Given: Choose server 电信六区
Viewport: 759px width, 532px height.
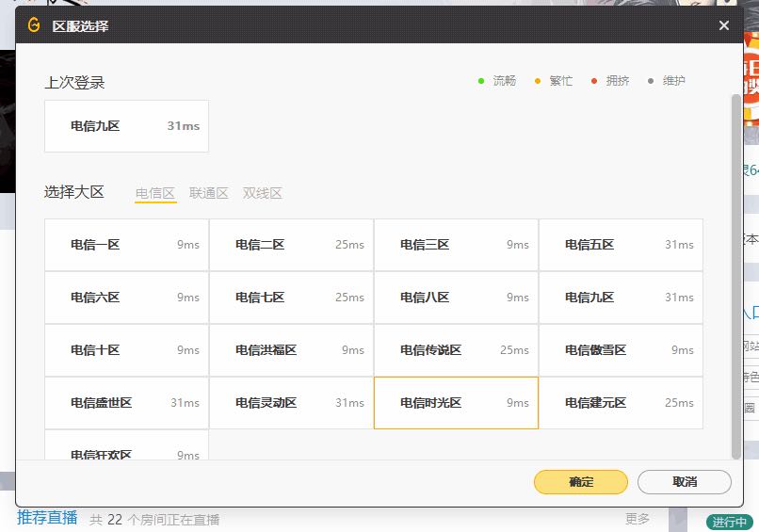Looking at the screenshot, I should (x=127, y=298).
